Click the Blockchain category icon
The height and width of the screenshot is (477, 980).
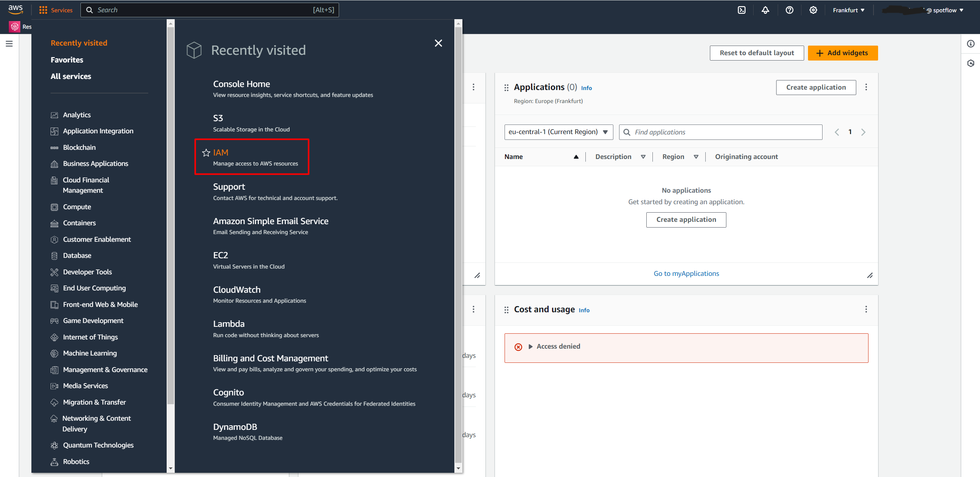tap(54, 148)
